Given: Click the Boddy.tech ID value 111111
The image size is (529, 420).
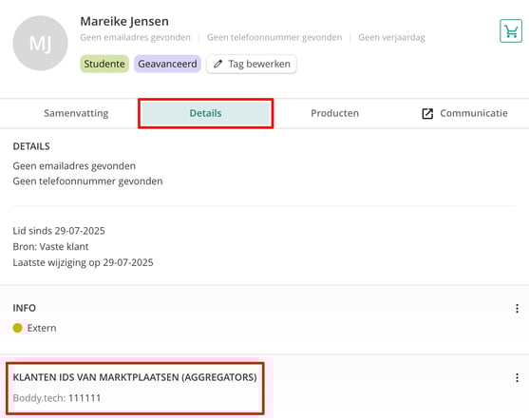Looking at the screenshot, I should pos(85,398).
